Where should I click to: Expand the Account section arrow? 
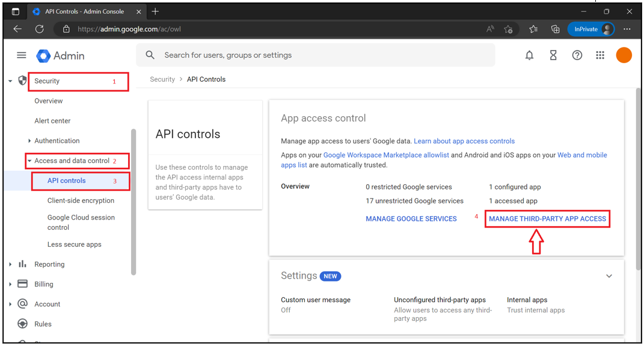coord(10,304)
